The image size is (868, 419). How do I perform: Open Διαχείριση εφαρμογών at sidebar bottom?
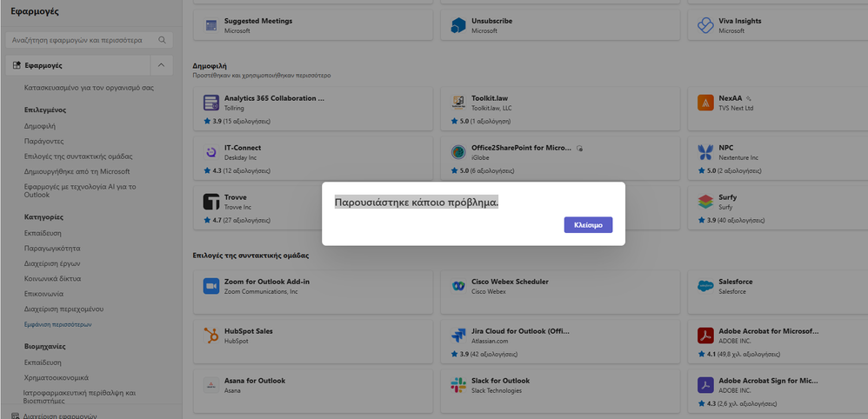(x=60, y=416)
